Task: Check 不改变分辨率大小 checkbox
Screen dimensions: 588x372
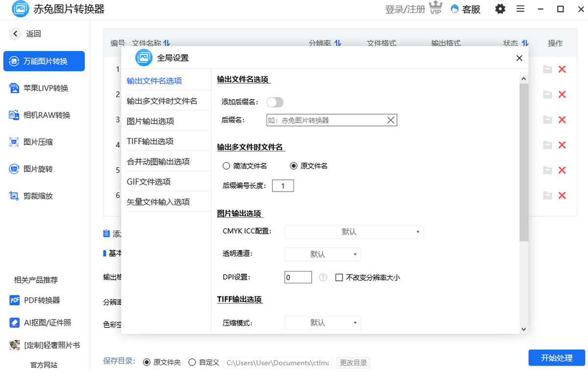Action: pos(339,277)
